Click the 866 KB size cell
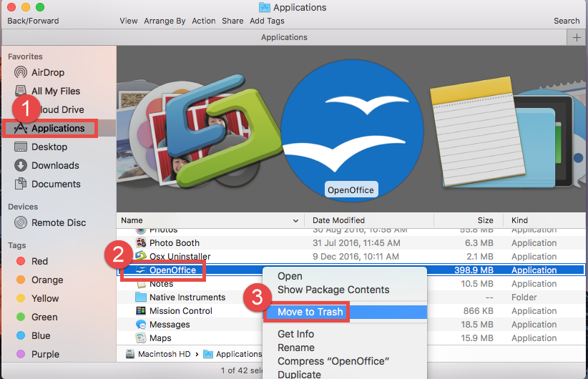Viewport: 588px width, 379px height. tap(478, 311)
